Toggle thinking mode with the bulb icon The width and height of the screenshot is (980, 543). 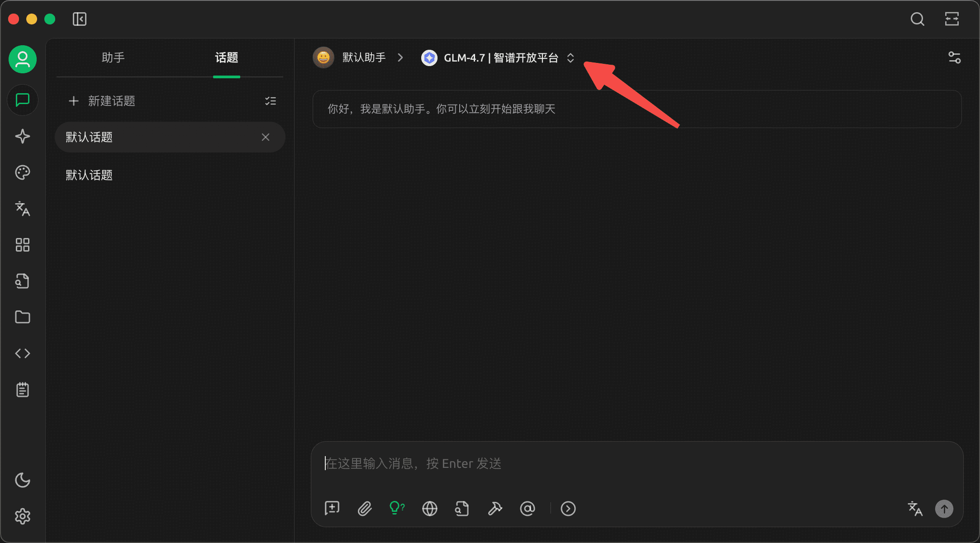click(x=397, y=508)
